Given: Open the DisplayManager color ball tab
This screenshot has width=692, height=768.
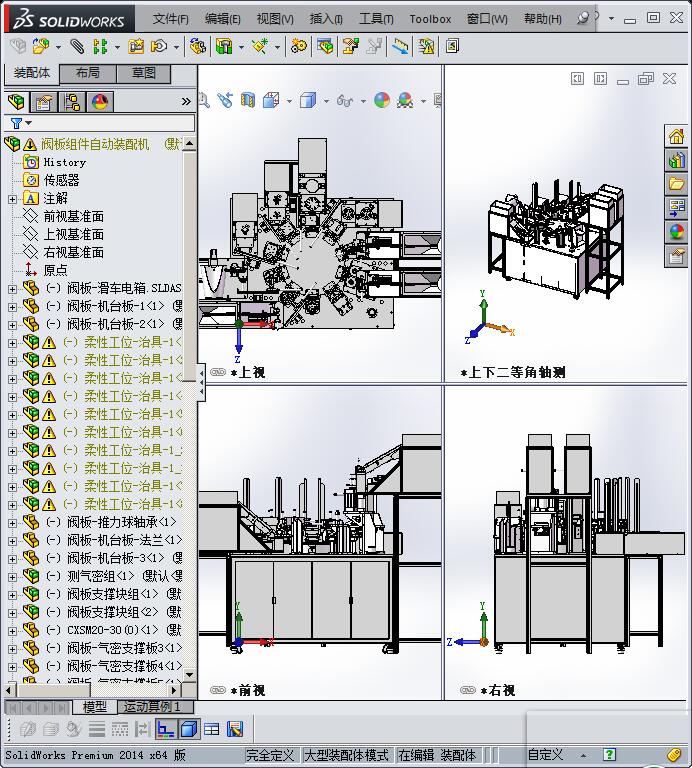Looking at the screenshot, I should (x=100, y=102).
